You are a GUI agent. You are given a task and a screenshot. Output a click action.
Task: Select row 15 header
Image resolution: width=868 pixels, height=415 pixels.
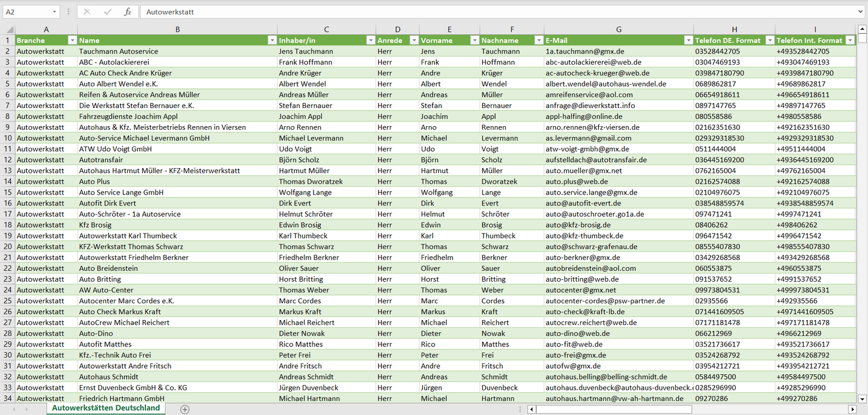(x=7, y=192)
